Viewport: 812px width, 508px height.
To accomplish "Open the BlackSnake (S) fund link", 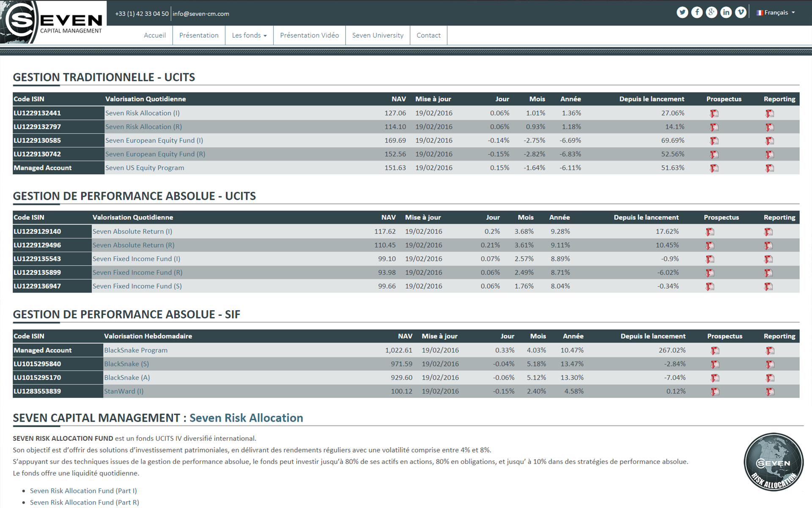I will (x=126, y=364).
